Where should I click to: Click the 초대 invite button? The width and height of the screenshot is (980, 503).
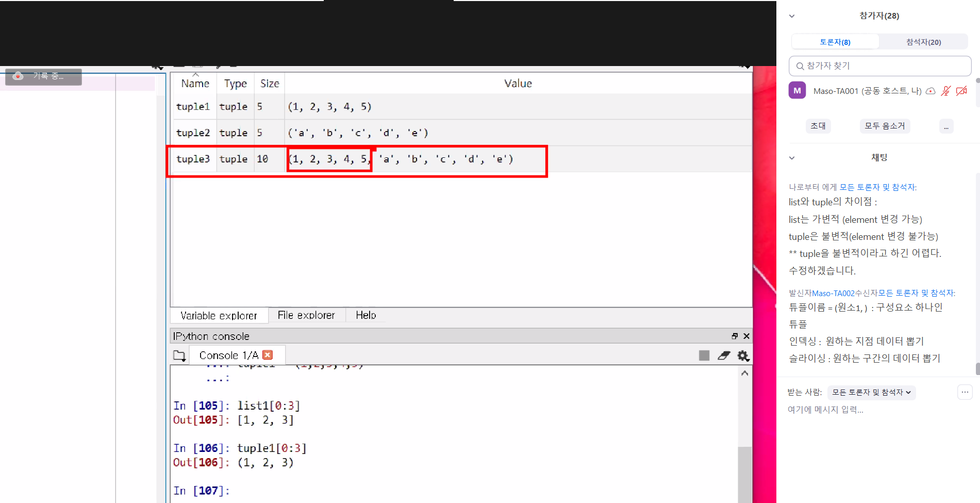tap(818, 126)
